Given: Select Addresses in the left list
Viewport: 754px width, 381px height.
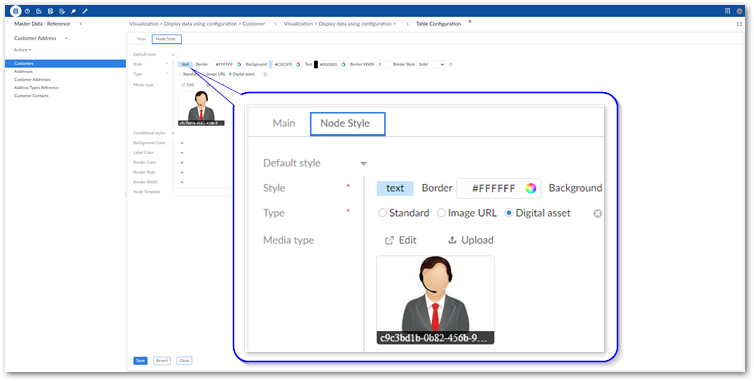Looking at the screenshot, I should [x=24, y=72].
